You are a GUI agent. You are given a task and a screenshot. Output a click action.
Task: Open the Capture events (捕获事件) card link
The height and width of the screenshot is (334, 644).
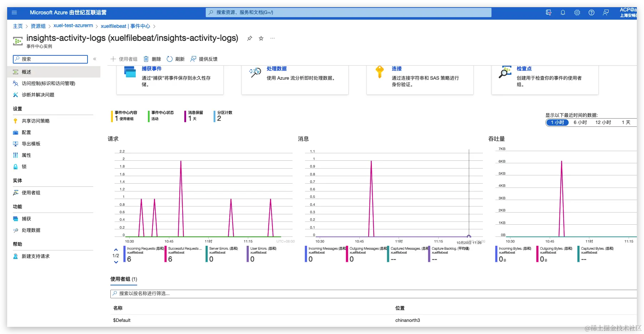click(151, 69)
